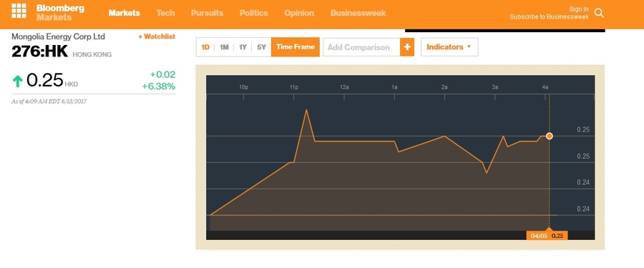The width and height of the screenshot is (644, 268).
Task: Click the As of 4:09 AM EDT timestamp
Action: (x=49, y=101)
